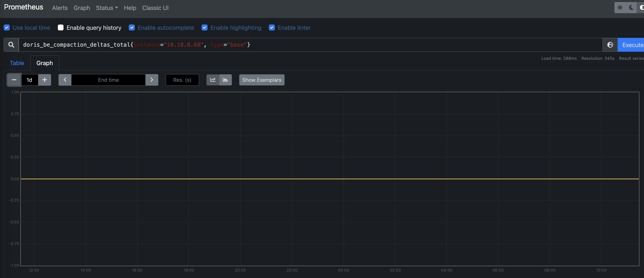Open the Help page

pos(130,8)
